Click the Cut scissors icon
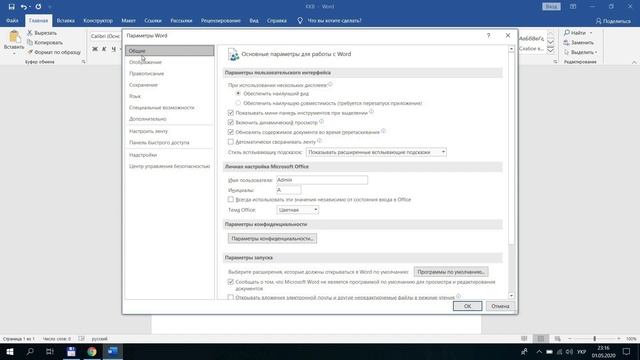This screenshot has width=640, height=360. 30,33
